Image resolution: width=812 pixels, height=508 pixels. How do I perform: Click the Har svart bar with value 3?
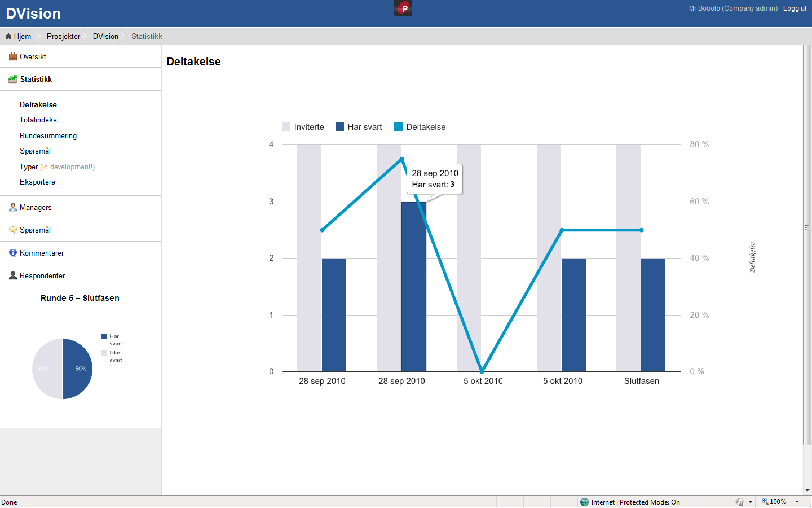pos(413,287)
